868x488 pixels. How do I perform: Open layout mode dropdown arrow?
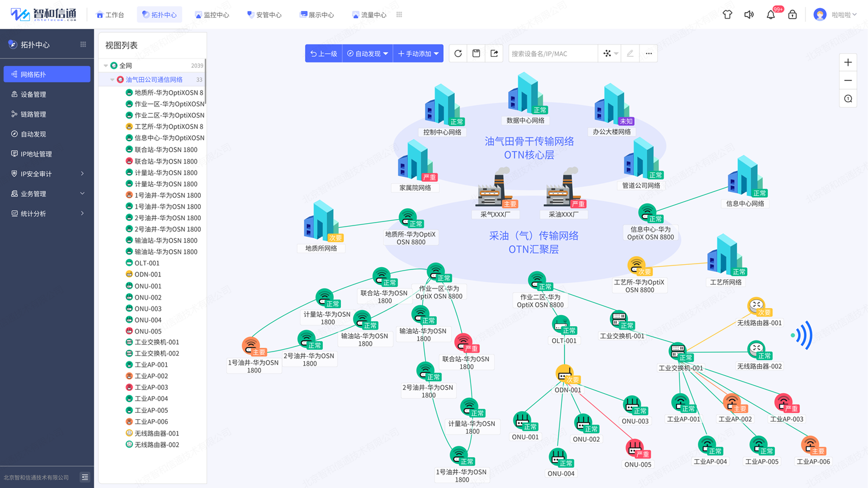click(616, 53)
